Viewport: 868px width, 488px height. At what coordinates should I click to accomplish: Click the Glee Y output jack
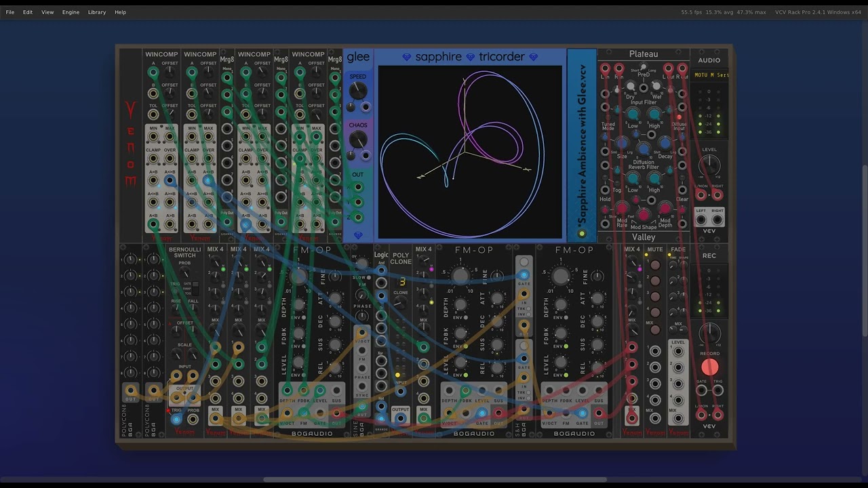[358, 203]
